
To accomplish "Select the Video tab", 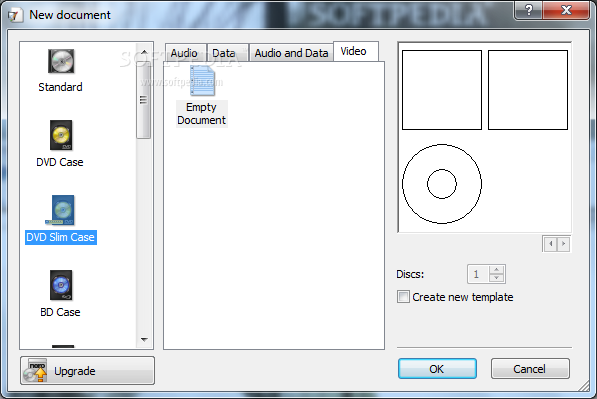I will click(356, 51).
